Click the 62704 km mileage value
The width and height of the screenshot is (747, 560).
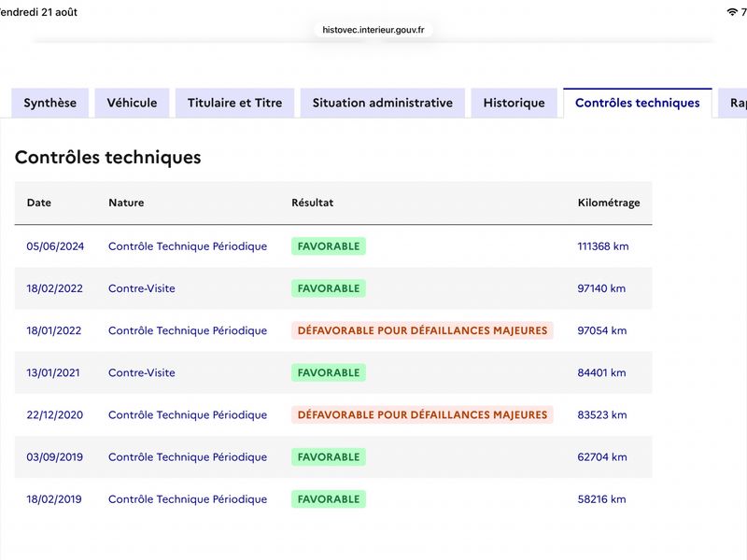(602, 457)
